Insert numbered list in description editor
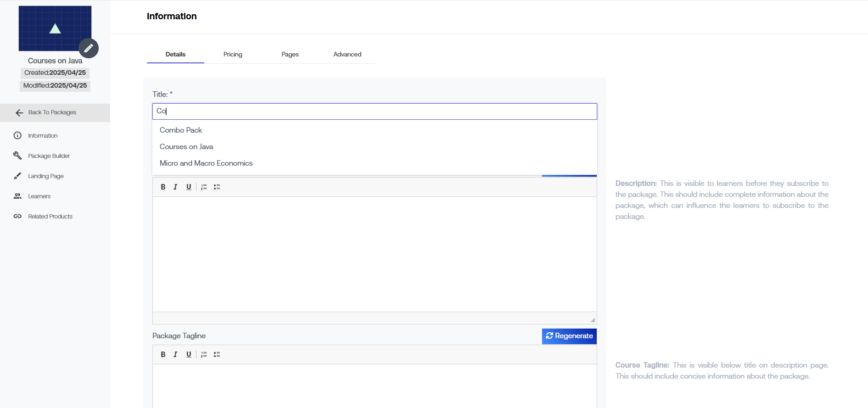868x408 pixels. point(204,187)
